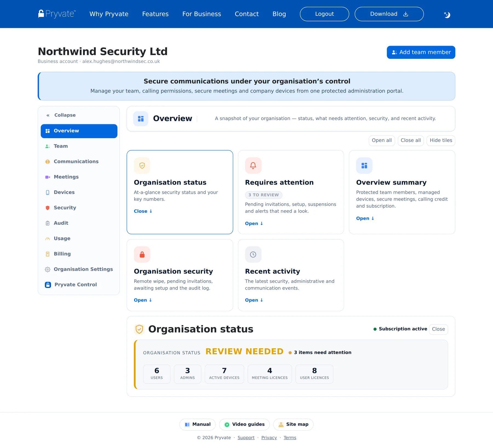Collapse the sidebar navigation
Image resolution: width=493 pixels, height=448 pixels.
tap(61, 115)
